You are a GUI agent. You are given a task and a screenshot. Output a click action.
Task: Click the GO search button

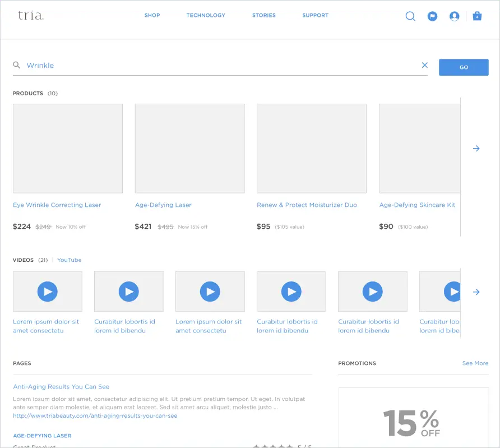click(464, 67)
